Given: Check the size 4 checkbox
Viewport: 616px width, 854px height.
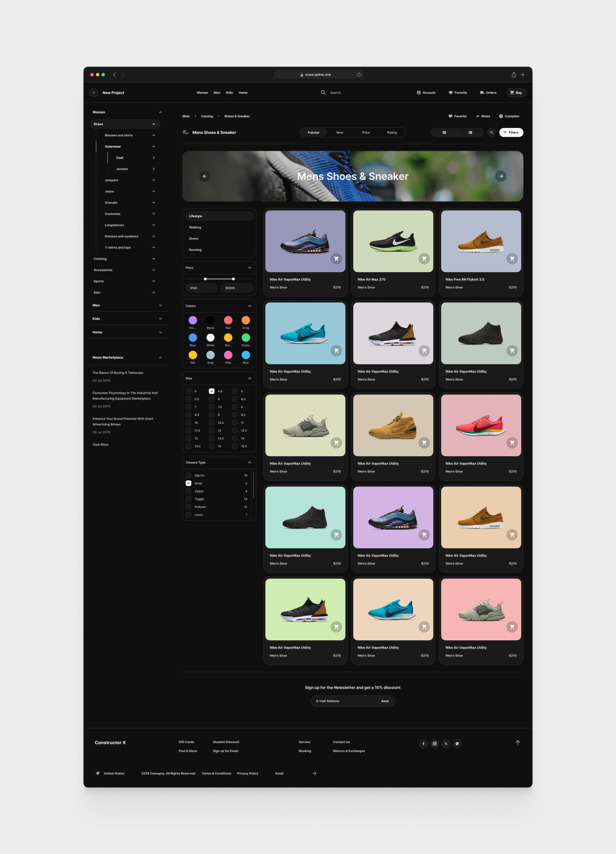Looking at the screenshot, I should coord(188,391).
